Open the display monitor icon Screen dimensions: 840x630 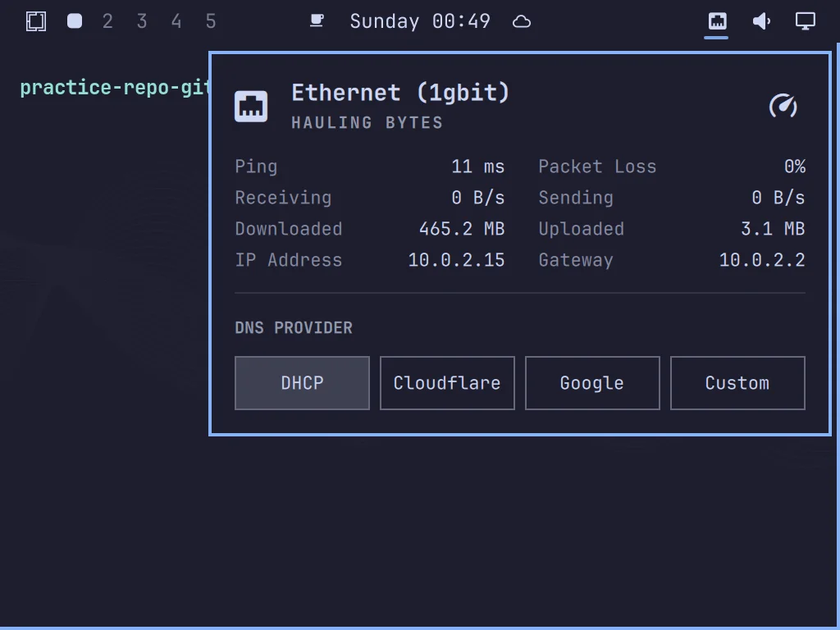tap(806, 21)
